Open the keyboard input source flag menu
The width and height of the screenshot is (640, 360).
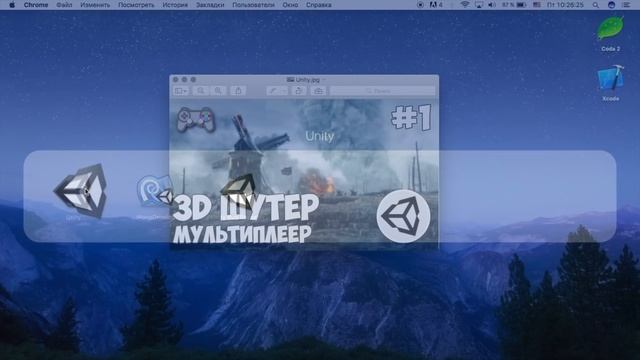(x=537, y=5)
